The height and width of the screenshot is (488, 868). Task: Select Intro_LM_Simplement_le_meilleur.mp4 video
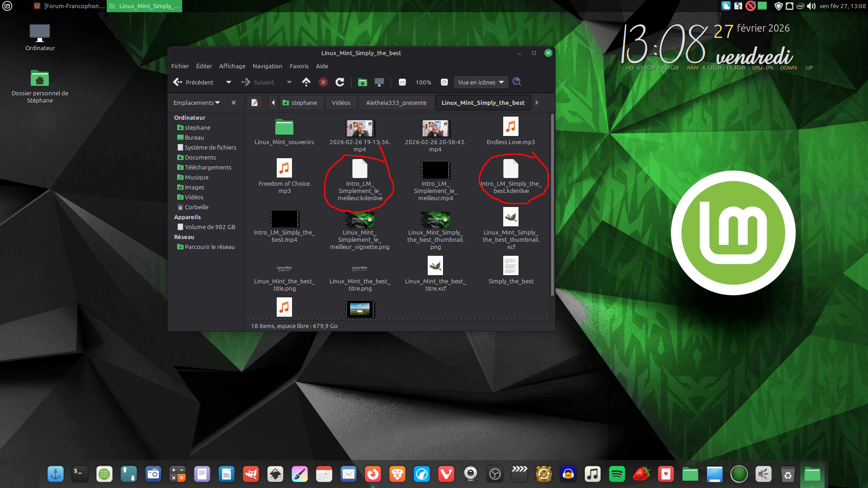435,181
